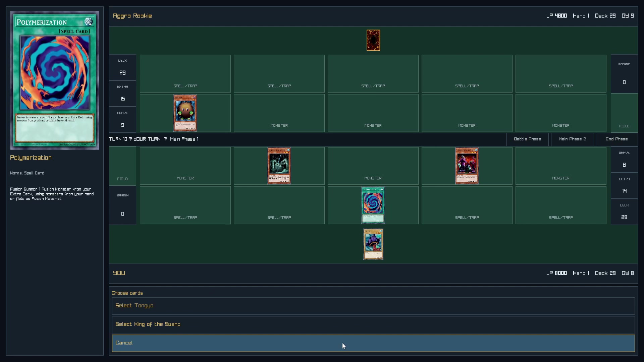Viewport: 644px width, 362px height.
Task: Go to End Phase
Action: click(616, 139)
